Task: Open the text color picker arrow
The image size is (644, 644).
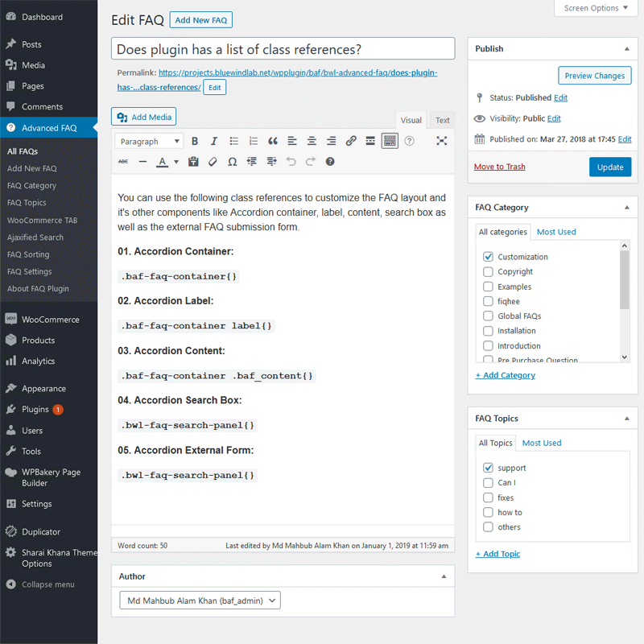Action: [x=175, y=161]
